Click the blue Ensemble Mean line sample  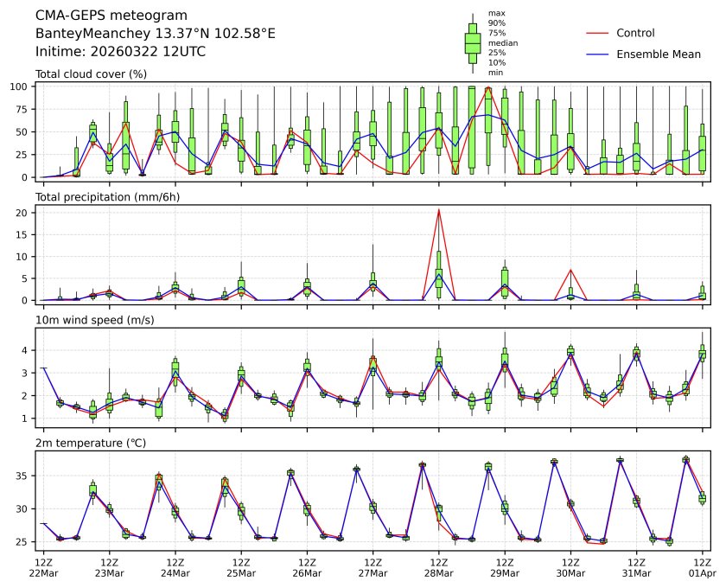coord(596,54)
